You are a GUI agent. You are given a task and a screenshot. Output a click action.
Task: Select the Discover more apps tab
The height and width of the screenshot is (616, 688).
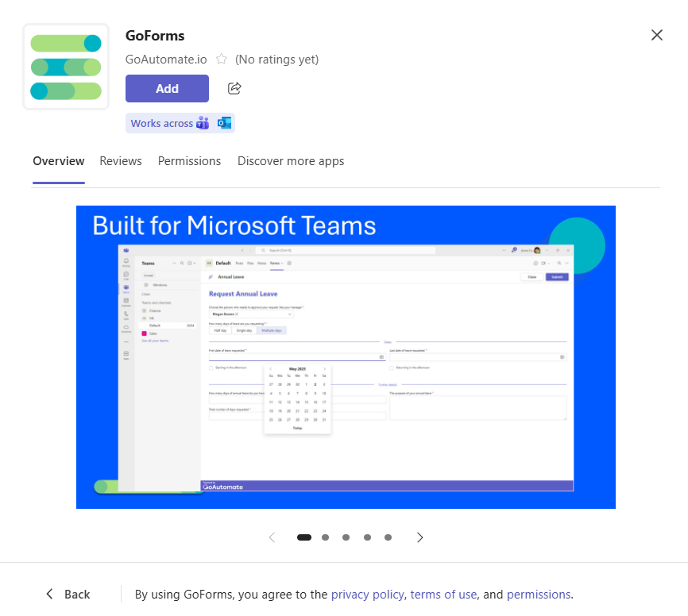[x=291, y=161]
